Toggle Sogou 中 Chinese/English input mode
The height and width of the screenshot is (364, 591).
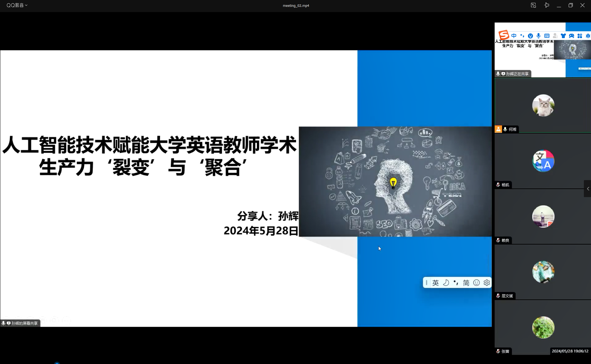(514, 36)
